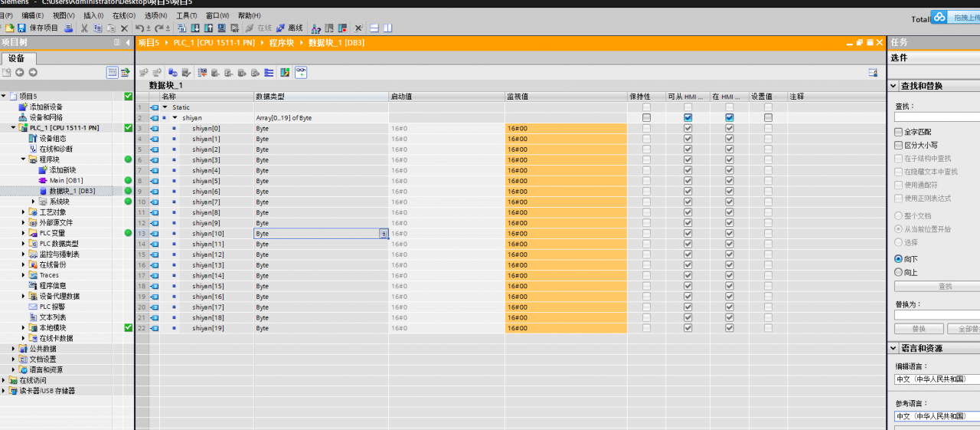Split editor space vertically icon

[x=387, y=28]
